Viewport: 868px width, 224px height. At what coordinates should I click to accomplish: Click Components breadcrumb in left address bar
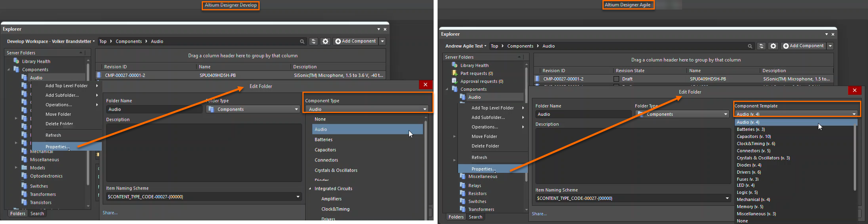[x=129, y=41]
